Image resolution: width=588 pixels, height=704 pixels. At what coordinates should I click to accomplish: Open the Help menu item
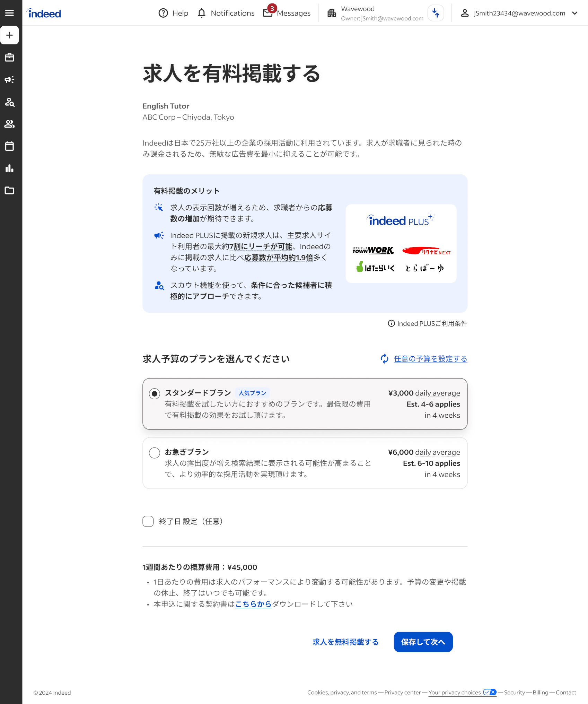(x=173, y=13)
